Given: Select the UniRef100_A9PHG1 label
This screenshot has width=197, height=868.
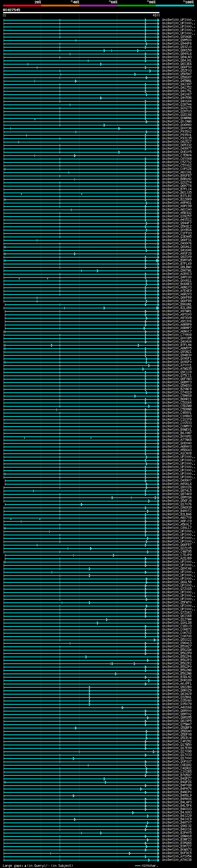Looking at the screenshot, I should coord(177,203).
